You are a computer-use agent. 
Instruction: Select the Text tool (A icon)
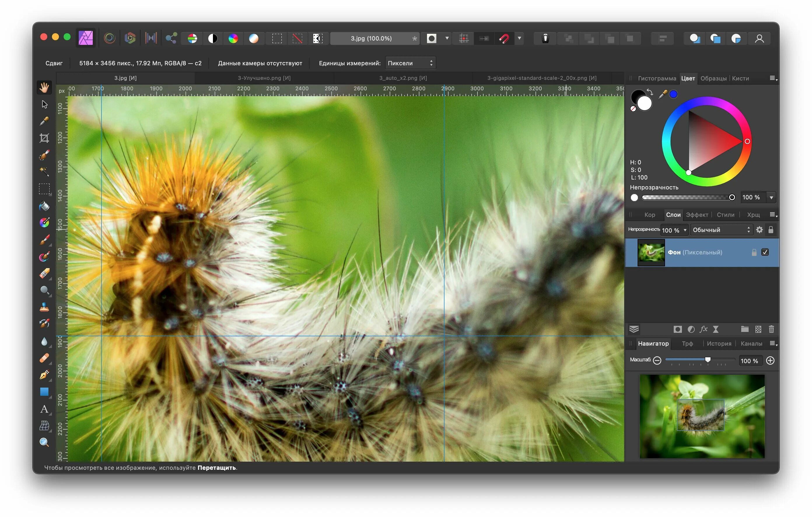44,409
